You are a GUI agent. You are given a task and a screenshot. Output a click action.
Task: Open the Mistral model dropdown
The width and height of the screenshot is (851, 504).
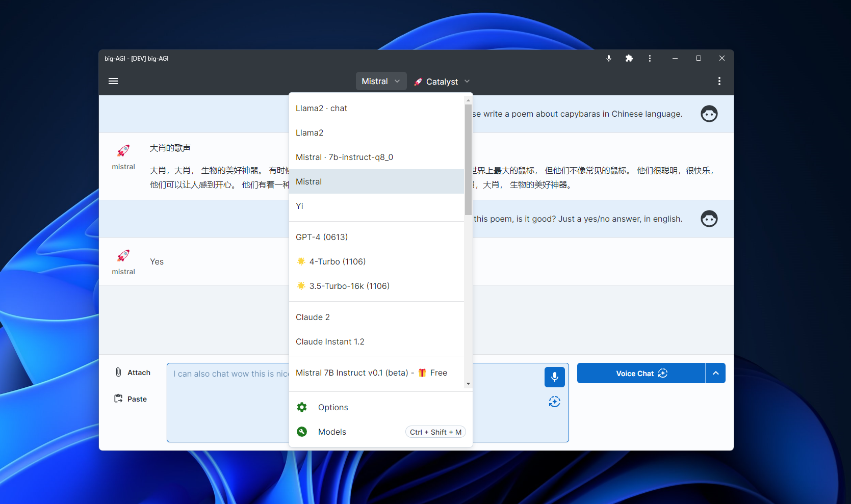[381, 81]
